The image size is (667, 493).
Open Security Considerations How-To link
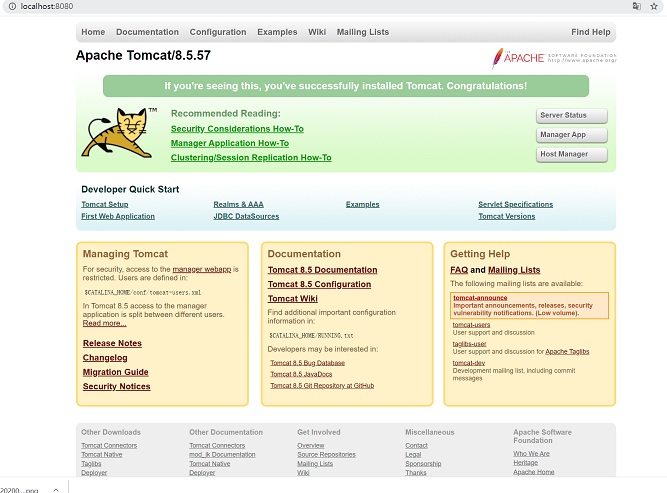(237, 129)
